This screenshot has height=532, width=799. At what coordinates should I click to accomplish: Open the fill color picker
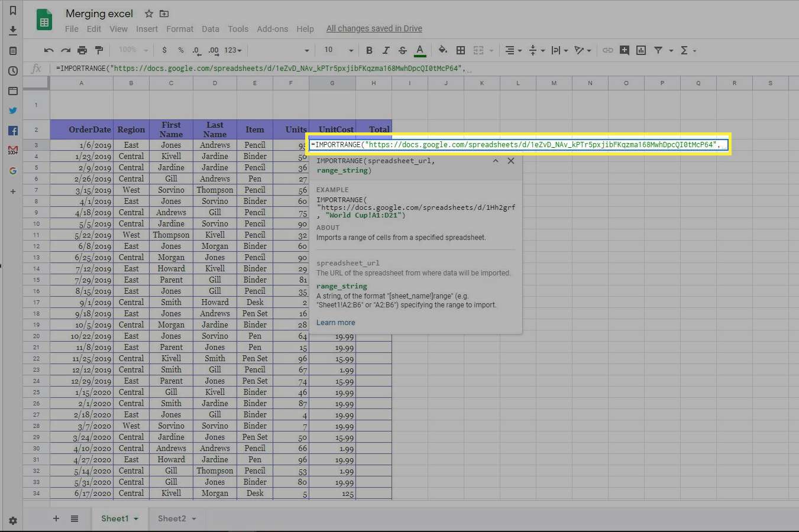(443, 50)
